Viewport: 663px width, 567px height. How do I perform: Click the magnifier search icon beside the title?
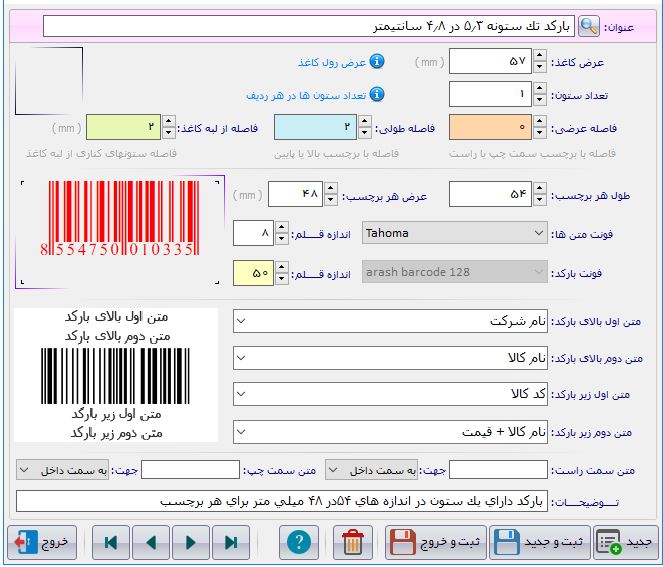591,26
